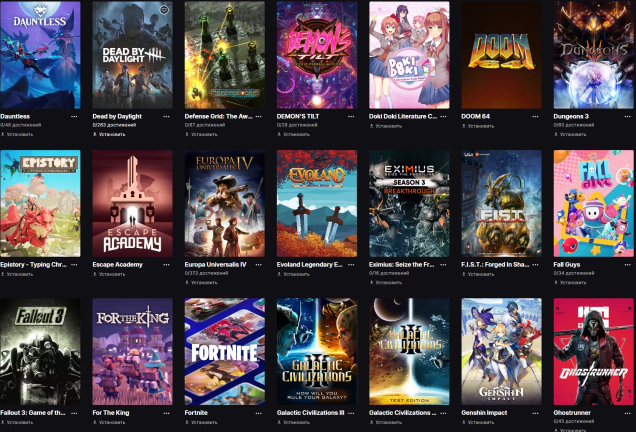The image size is (636, 432).
Task: Open the more options menu for Escape Academy
Action: 167,265
